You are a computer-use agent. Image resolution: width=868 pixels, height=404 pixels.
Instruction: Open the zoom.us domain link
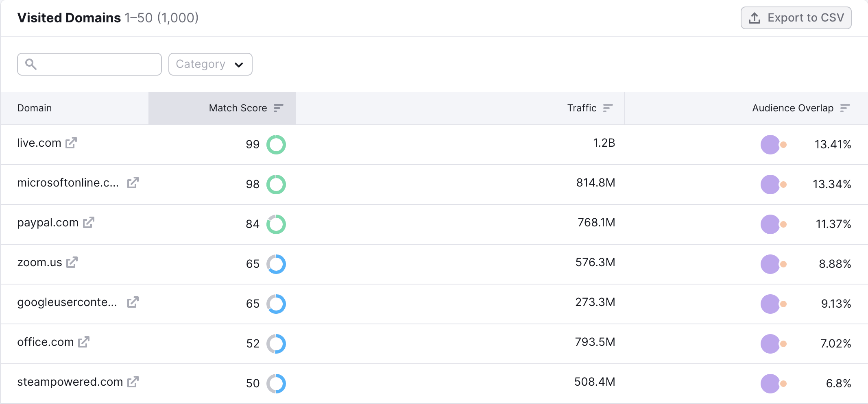coord(39,263)
